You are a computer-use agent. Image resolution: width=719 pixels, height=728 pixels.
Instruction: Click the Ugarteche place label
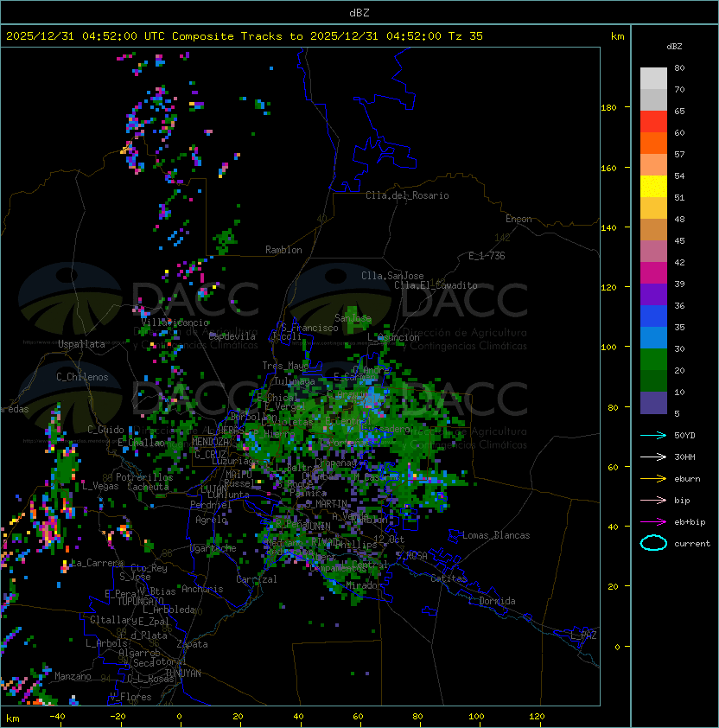pyautogui.click(x=213, y=548)
